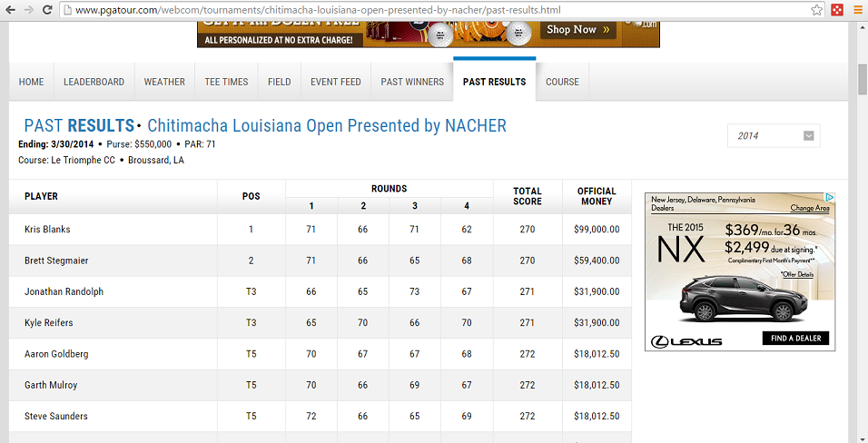
Task: Reload the page with the refresh icon
Action: point(47,10)
